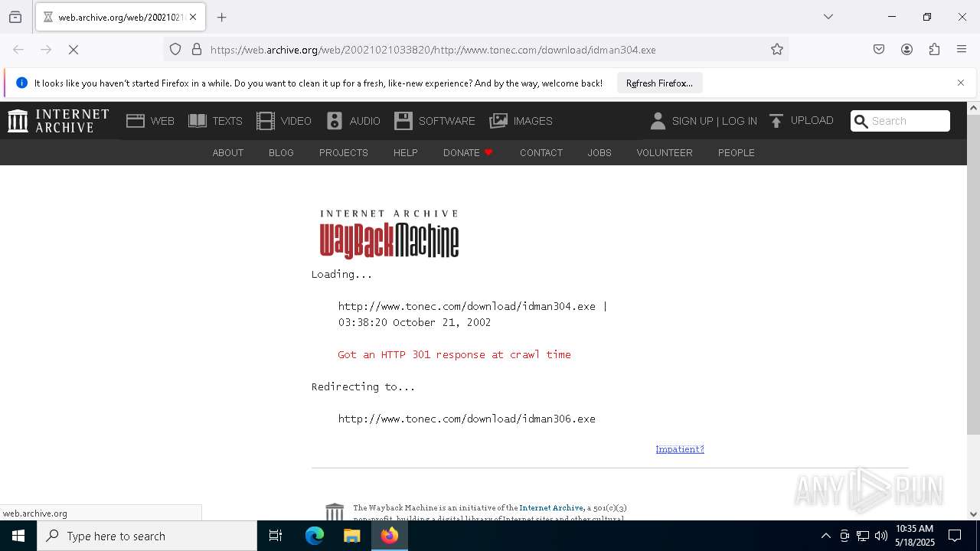Click the Log In link
Image resolution: width=980 pixels, height=551 pixels.
coord(740,121)
